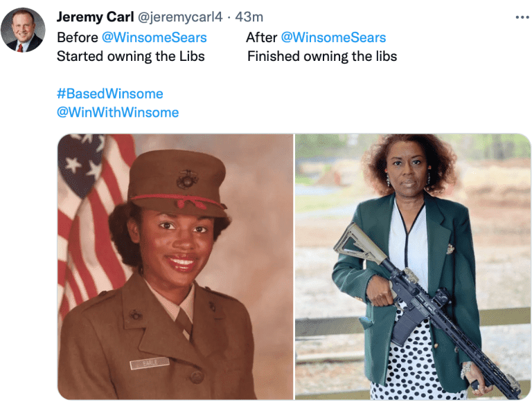Screen dimensions: 532x402
Task: Open the Jeremy Carl display name
Action: (95, 17)
